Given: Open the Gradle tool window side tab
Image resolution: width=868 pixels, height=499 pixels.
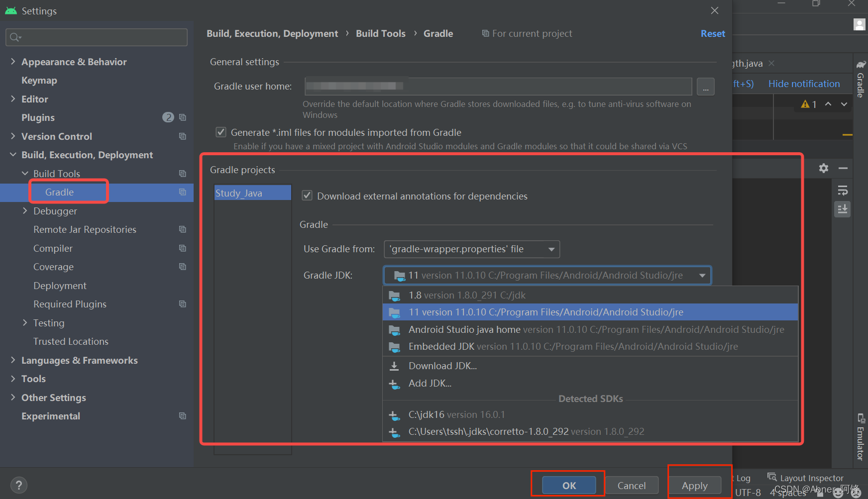Looking at the screenshot, I should (861, 80).
